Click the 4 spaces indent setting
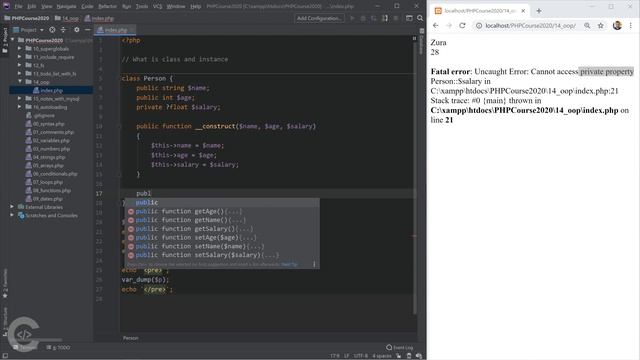640x360 pixels. pyautogui.click(x=382, y=356)
